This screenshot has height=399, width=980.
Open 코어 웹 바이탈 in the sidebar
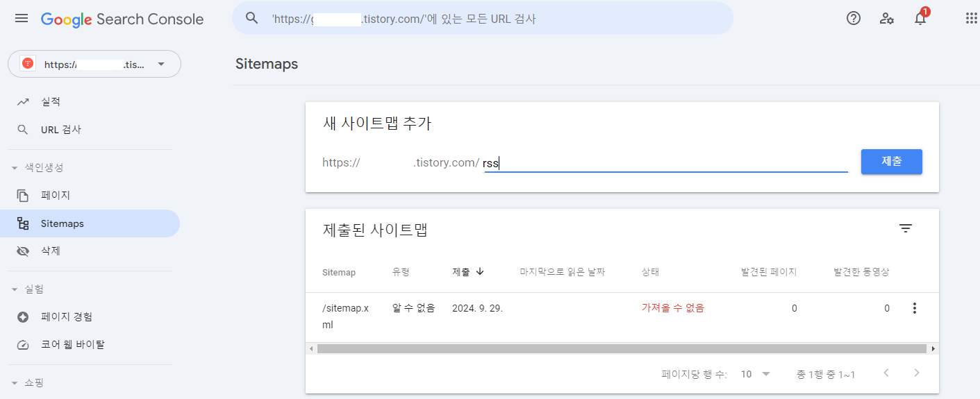(x=90, y=345)
